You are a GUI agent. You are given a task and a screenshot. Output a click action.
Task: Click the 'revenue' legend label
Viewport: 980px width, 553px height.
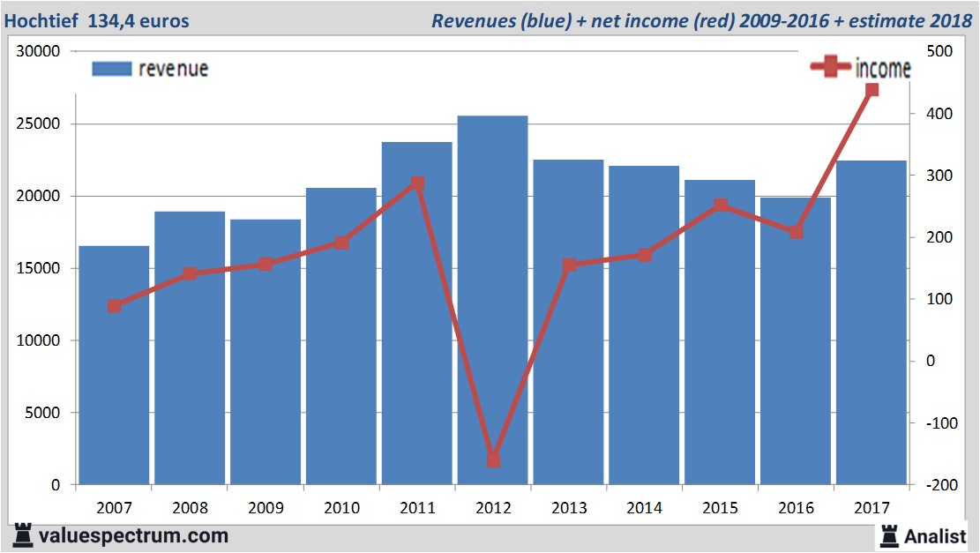tap(173, 69)
